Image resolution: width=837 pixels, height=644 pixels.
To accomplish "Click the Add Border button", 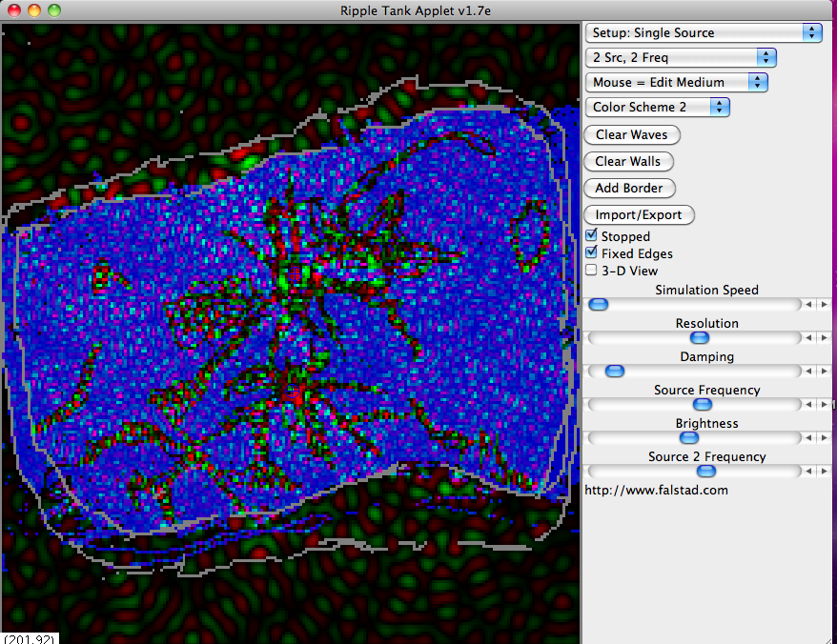I will pos(629,188).
